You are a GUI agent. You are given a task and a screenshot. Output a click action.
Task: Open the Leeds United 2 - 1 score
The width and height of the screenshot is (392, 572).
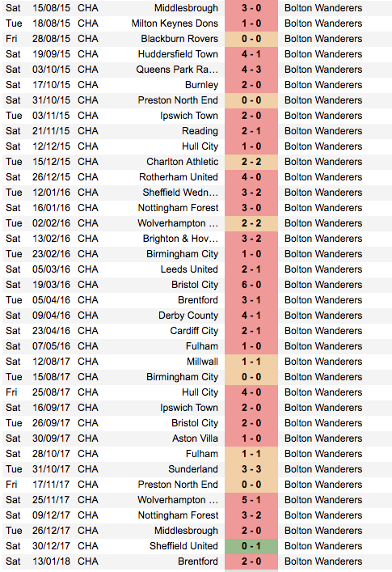click(x=251, y=269)
